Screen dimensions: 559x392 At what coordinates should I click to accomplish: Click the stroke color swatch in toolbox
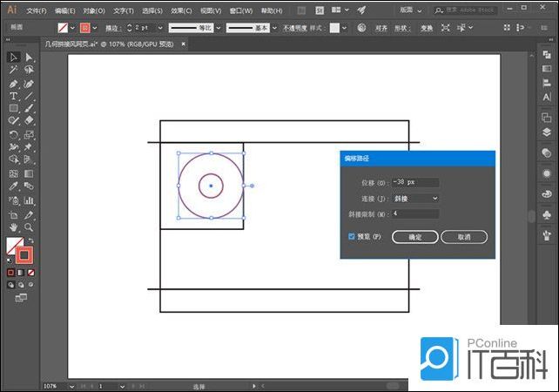click(x=25, y=256)
